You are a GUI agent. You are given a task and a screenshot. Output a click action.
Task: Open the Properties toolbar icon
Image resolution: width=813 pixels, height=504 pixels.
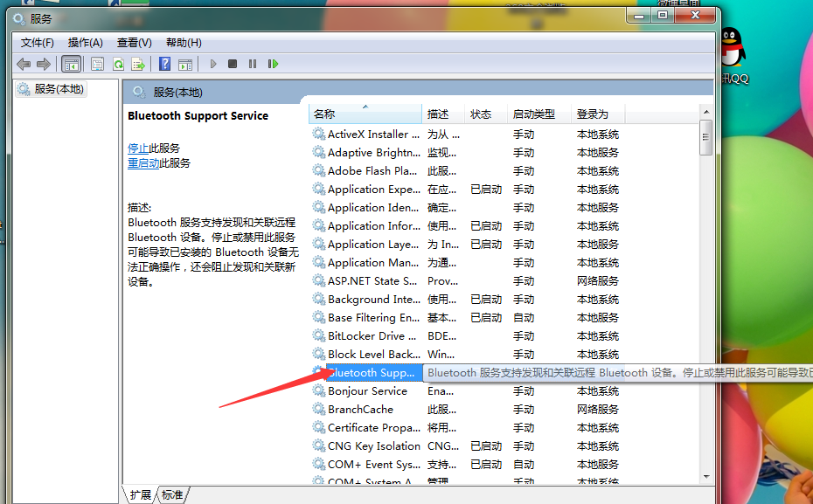(97, 65)
